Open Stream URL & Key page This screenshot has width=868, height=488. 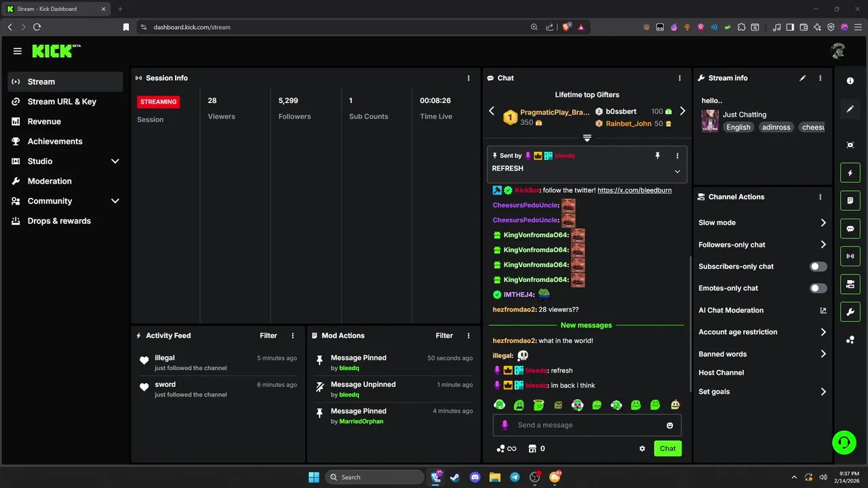(x=65, y=102)
